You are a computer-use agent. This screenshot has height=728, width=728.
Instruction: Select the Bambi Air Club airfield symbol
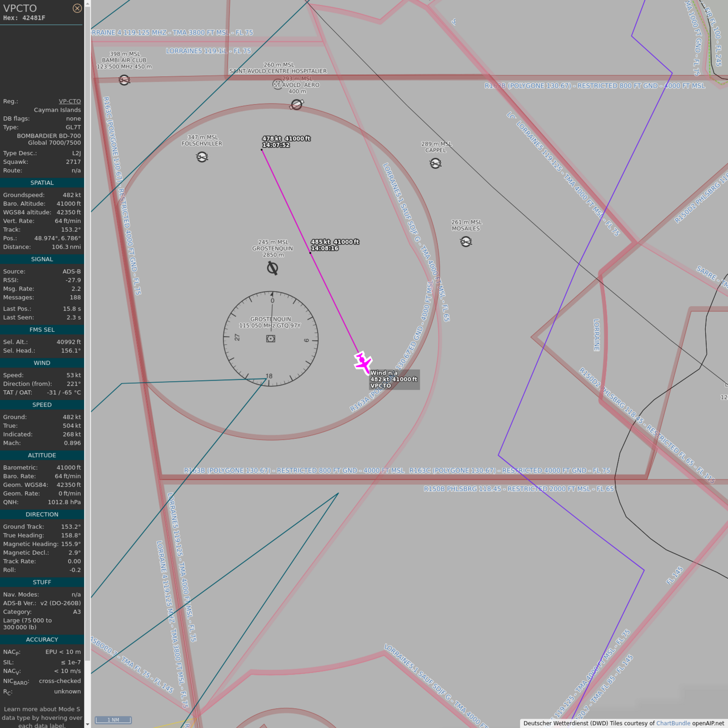click(124, 80)
